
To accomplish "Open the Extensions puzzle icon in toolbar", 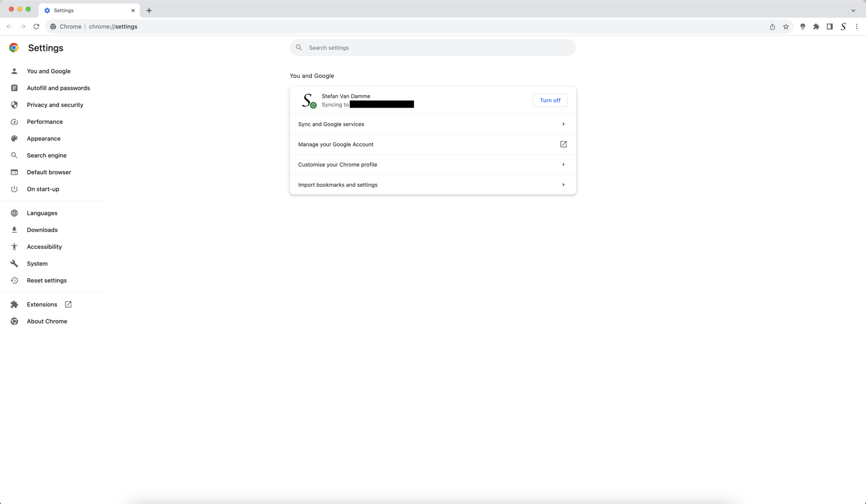I will click(x=816, y=26).
